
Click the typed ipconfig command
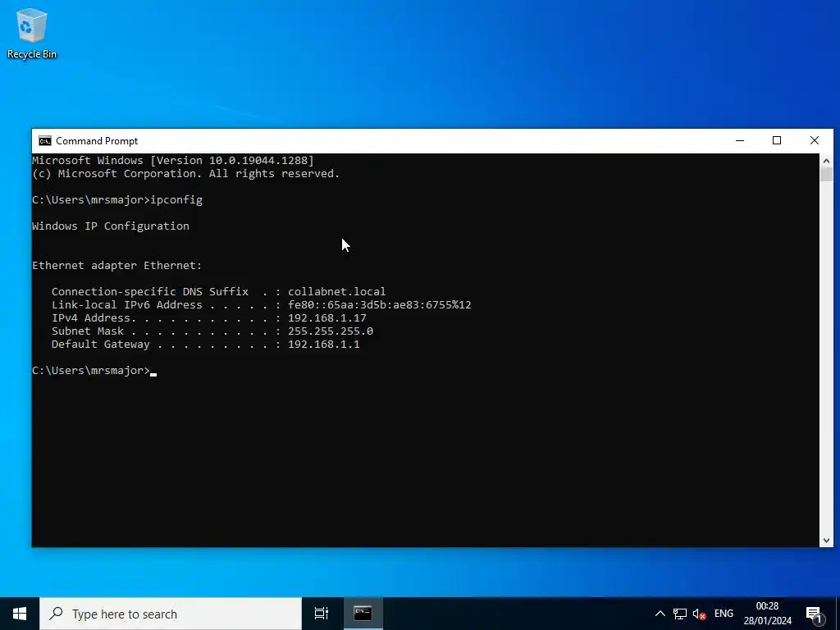176,200
